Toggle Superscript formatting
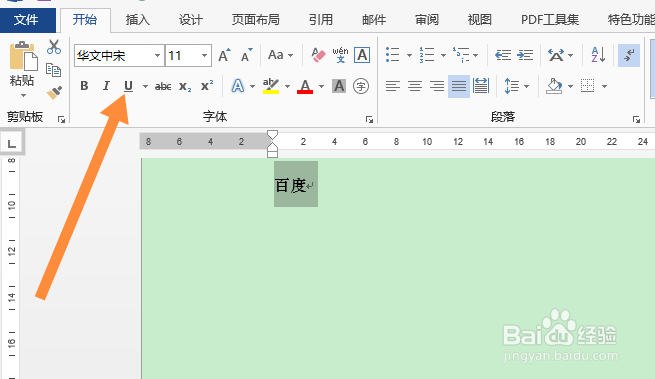Viewport: 655px width, 379px height. (x=207, y=86)
